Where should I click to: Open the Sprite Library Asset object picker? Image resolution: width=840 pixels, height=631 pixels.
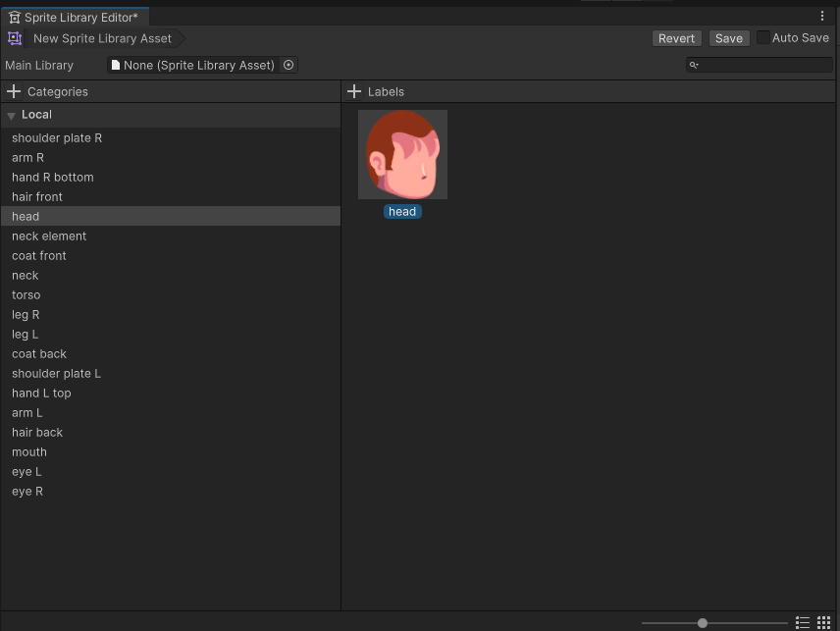point(288,65)
